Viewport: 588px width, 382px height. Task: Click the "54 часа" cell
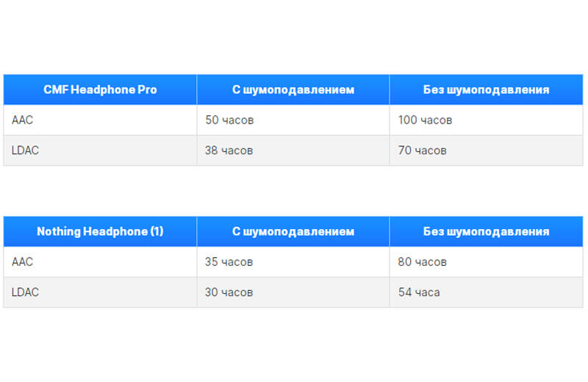[419, 292]
